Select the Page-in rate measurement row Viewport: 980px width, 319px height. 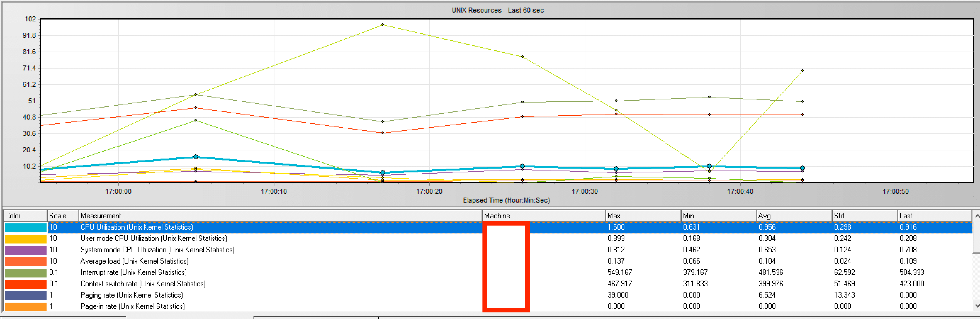coord(132,306)
